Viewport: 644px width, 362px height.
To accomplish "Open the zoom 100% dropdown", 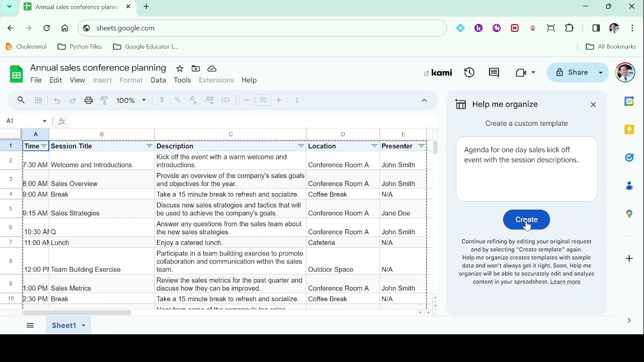I will [x=131, y=101].
